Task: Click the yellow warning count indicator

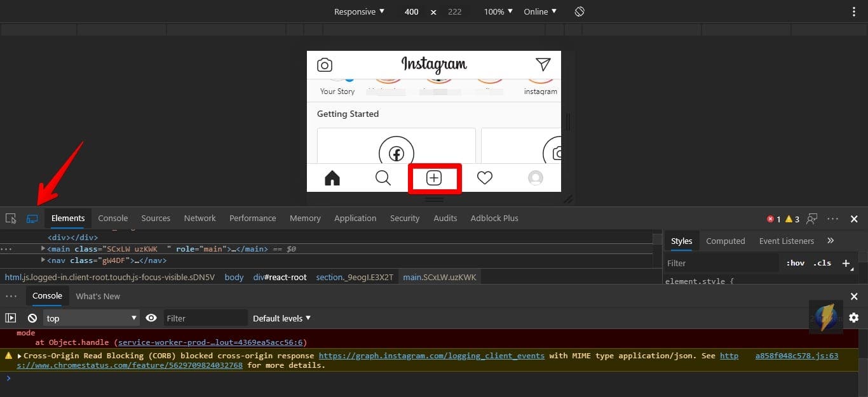Action: (x=792, y=219)
